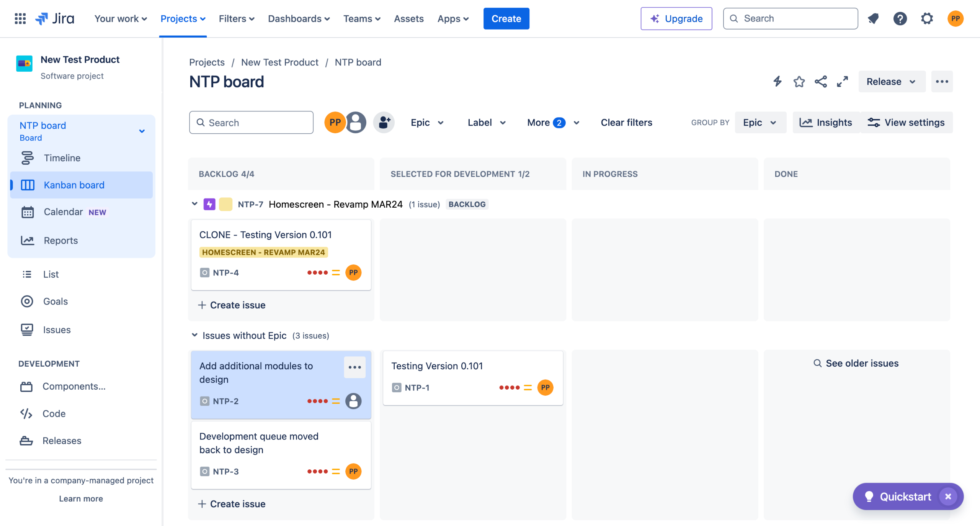Image resolution: width=980 pixels, height=526 pixels.
Task: Click See older issues in Done column
Action: click(856, 363)
